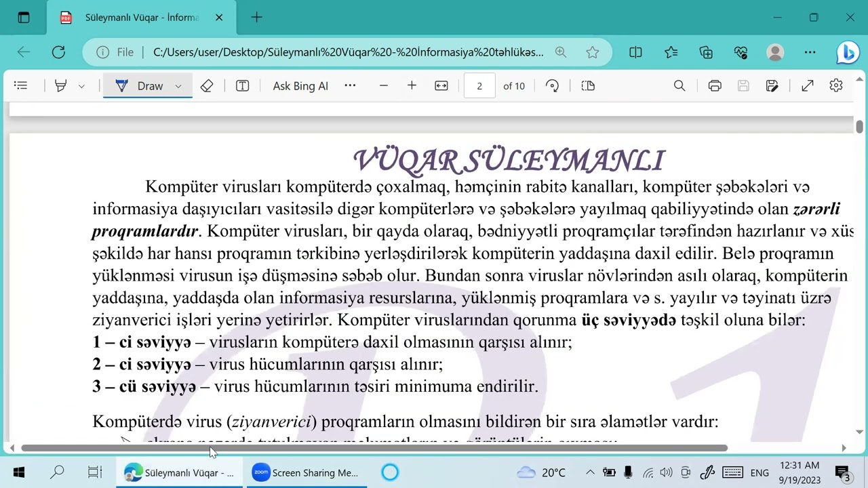Image resolution: width=868 pixels, height=488 pixels.
Task: Open Find in PDF search icon
Action: (679, 85)
